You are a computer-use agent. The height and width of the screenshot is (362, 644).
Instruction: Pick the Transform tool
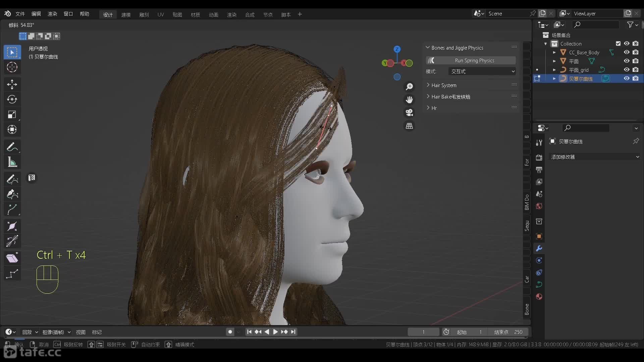click(12, 130)
